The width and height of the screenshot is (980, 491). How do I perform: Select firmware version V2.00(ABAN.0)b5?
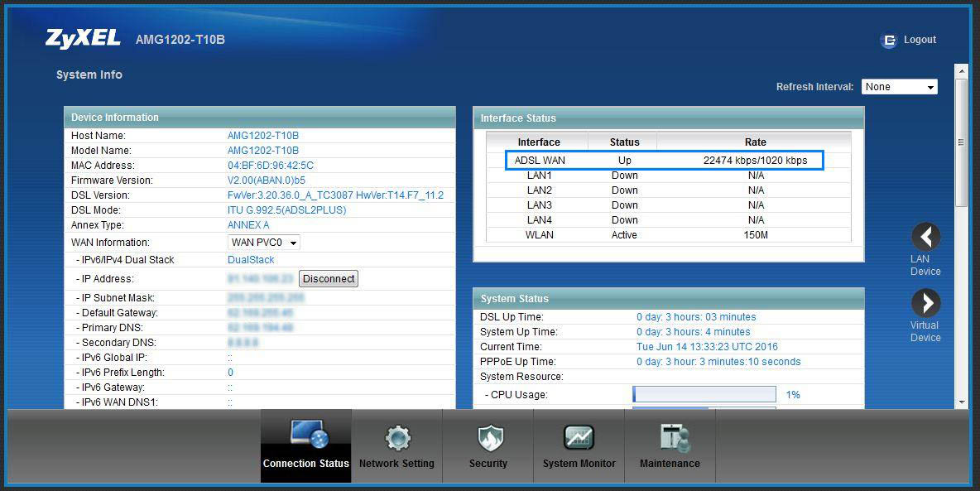267,181
